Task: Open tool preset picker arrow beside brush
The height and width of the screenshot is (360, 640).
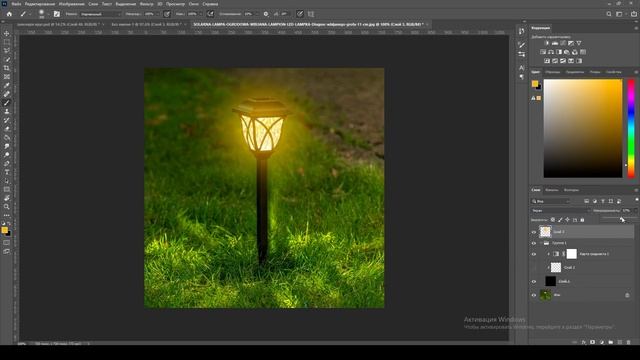Action: [30, 14]
